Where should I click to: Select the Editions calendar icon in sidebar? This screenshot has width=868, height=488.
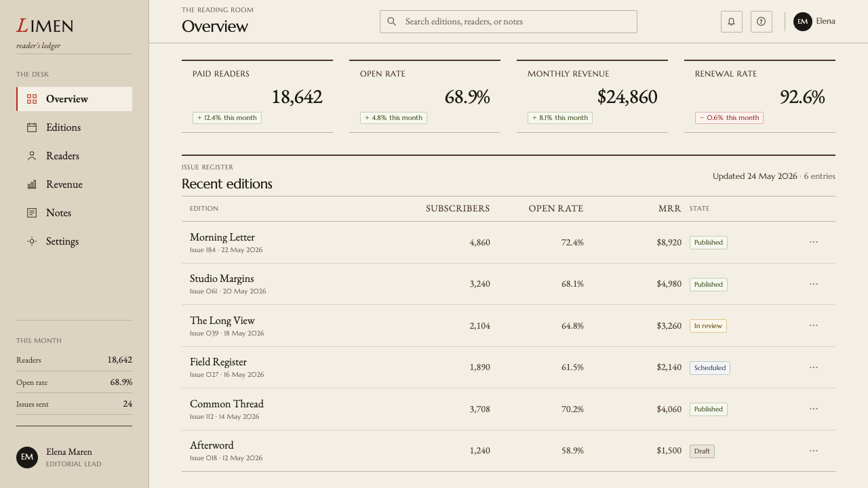click(32, 127)
